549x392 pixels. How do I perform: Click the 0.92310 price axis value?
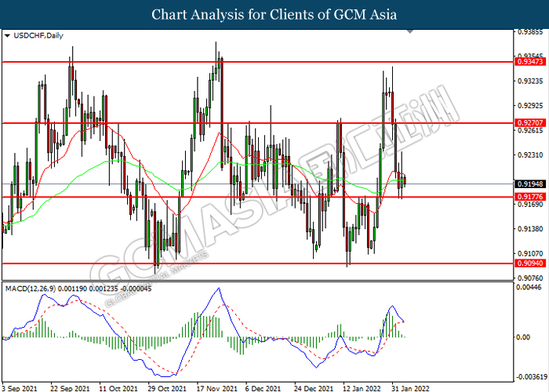tap(530, 154)
